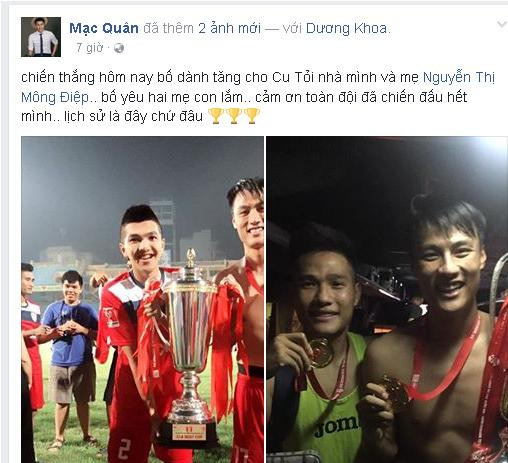Screen dimensions: 508x463
Task: Click the Mạc Quân author name
Action: point(104,28)
